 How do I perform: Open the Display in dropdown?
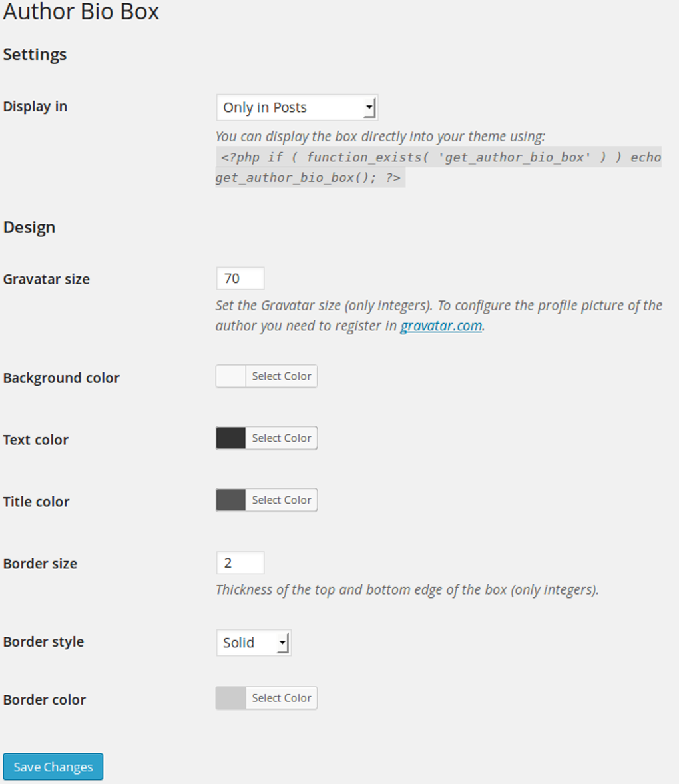point(296,107)
